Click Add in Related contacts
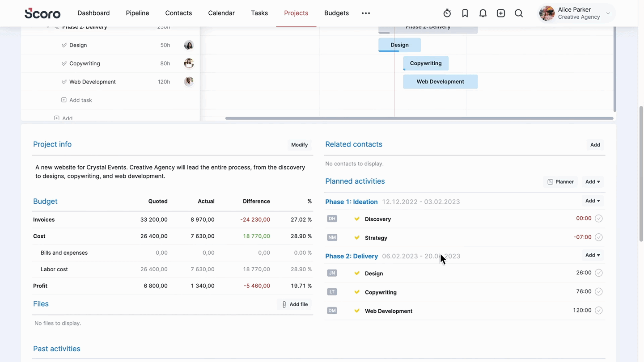 595,145
